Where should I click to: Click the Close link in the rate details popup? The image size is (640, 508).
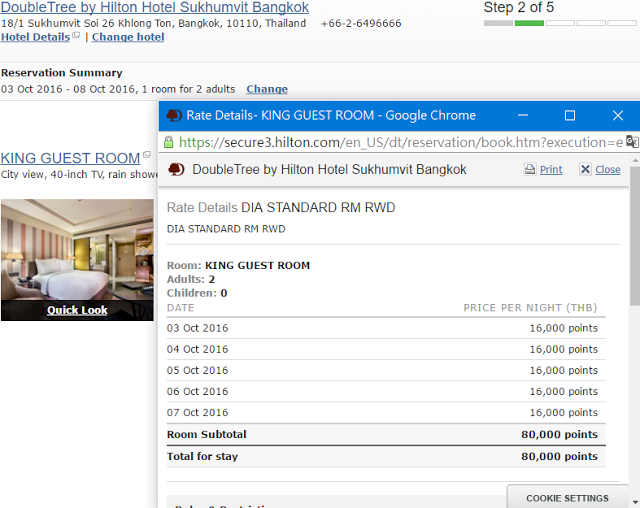[608, 169]
